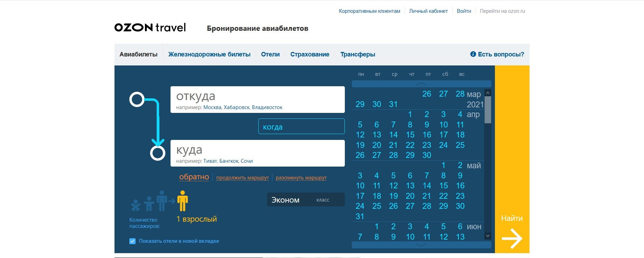Click the июн month label
This screenshot has height=258, width=644.
(x=474, y=227)
